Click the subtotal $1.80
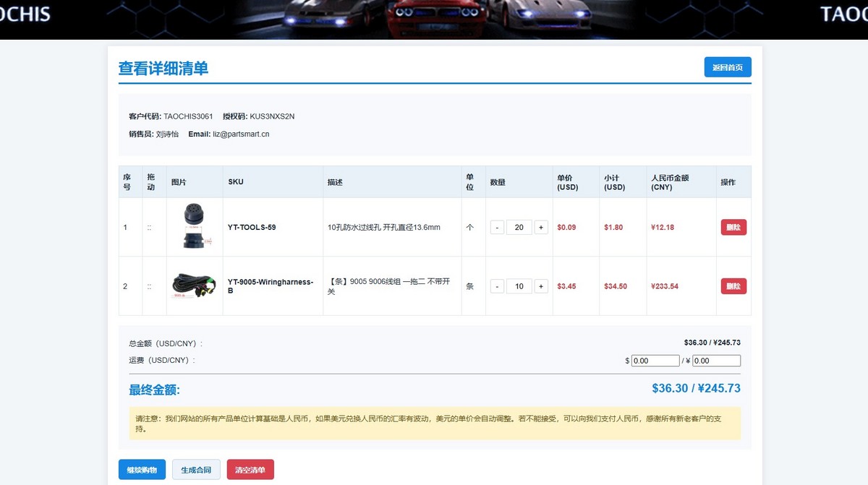Viewport: 868px width, 485px height. point(613,227)
